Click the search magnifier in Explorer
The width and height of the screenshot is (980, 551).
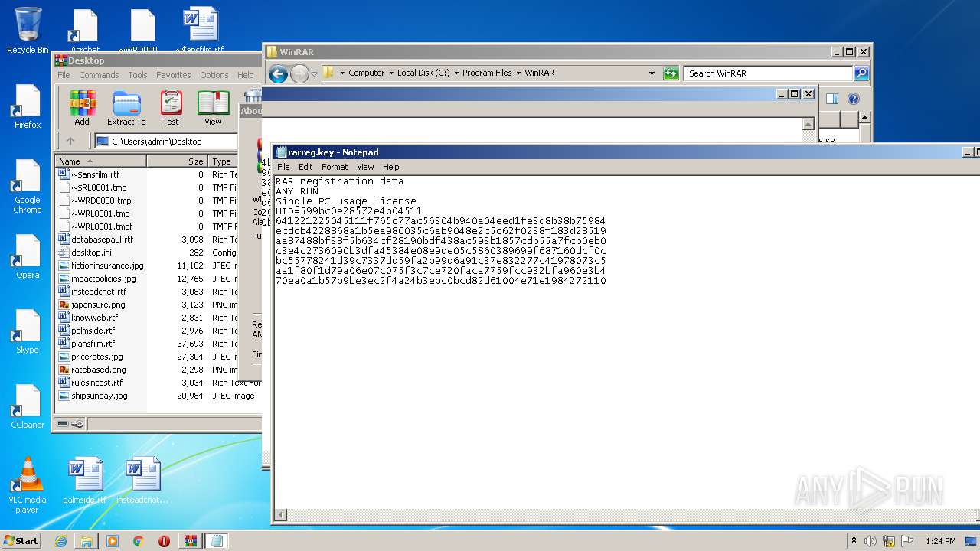pos(861,73)
